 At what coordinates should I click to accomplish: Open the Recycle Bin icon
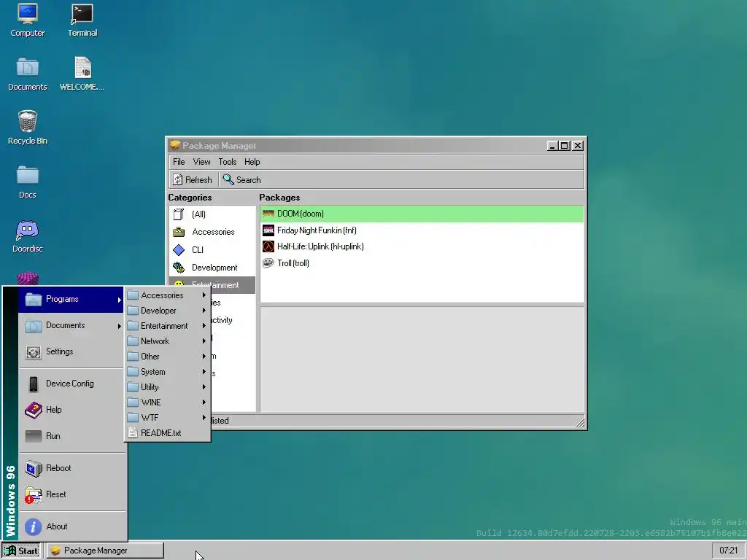[27, 128]
